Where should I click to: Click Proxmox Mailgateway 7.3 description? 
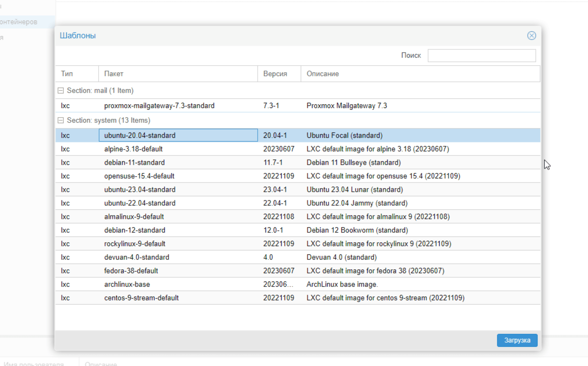(x=347, y=106)
